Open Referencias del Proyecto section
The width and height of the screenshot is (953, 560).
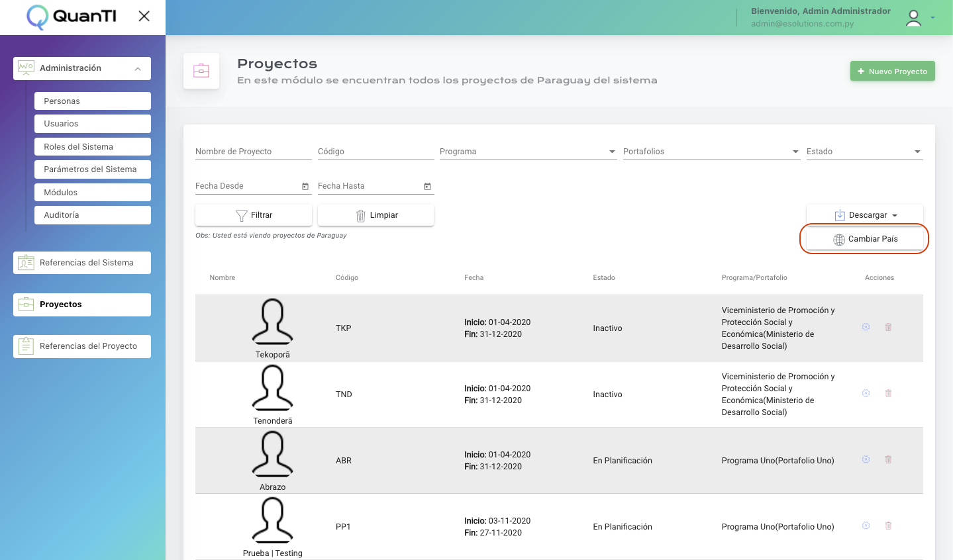coord(82,346)
